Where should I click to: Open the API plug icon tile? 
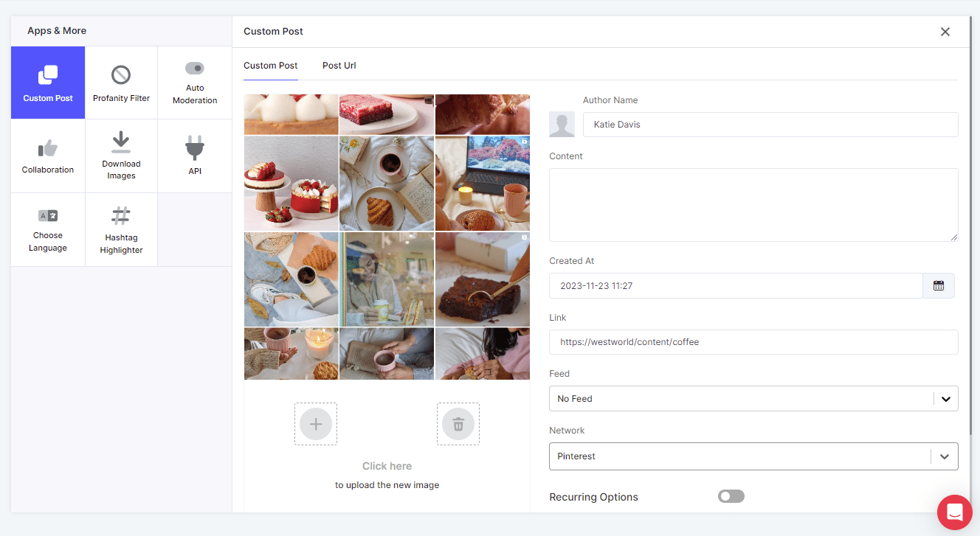195,156
